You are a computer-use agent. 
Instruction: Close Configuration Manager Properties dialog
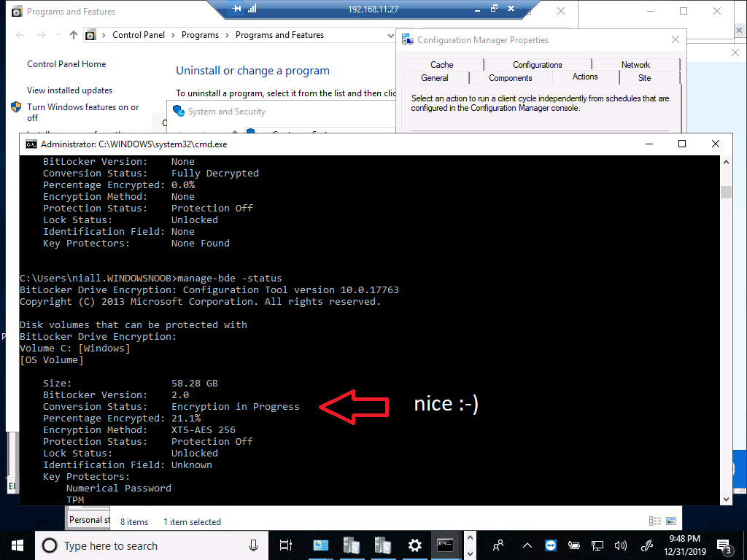click(676, 39)
